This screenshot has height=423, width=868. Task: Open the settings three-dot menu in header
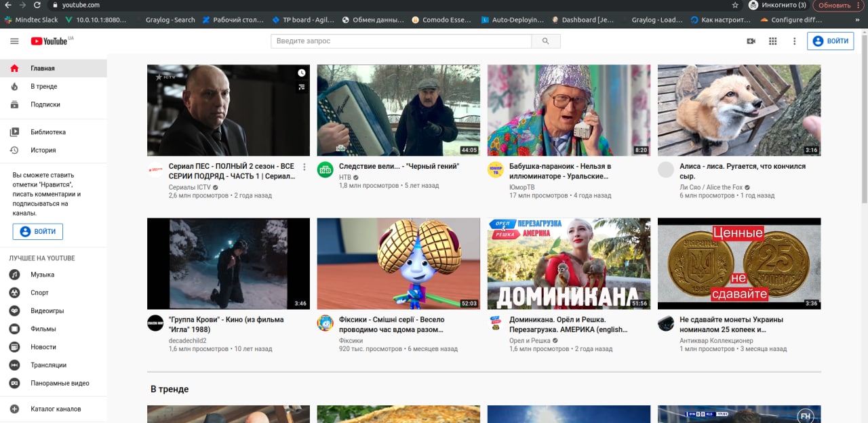[794, 41]
